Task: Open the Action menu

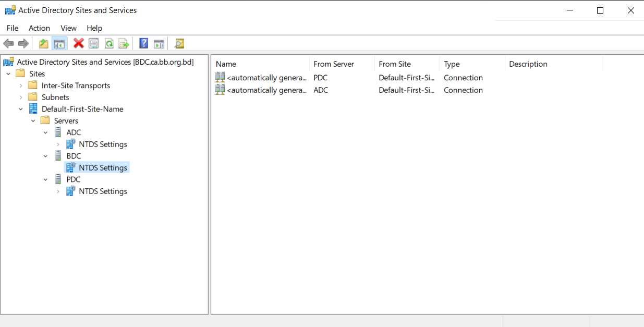Action: click(x=39, y=28)
